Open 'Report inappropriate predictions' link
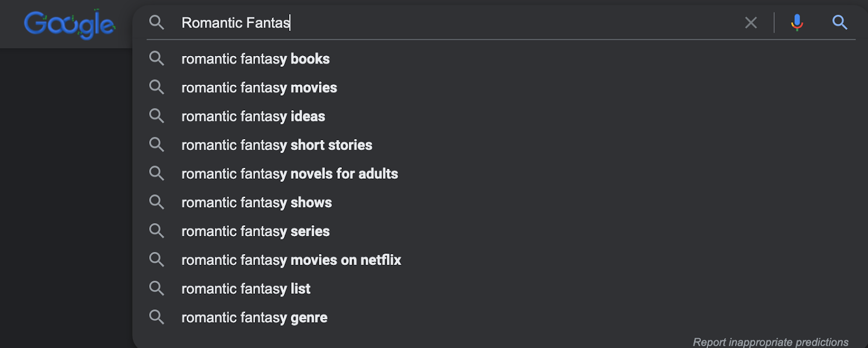The width and height of the screenshot is (868, 348). click(770, 342)
